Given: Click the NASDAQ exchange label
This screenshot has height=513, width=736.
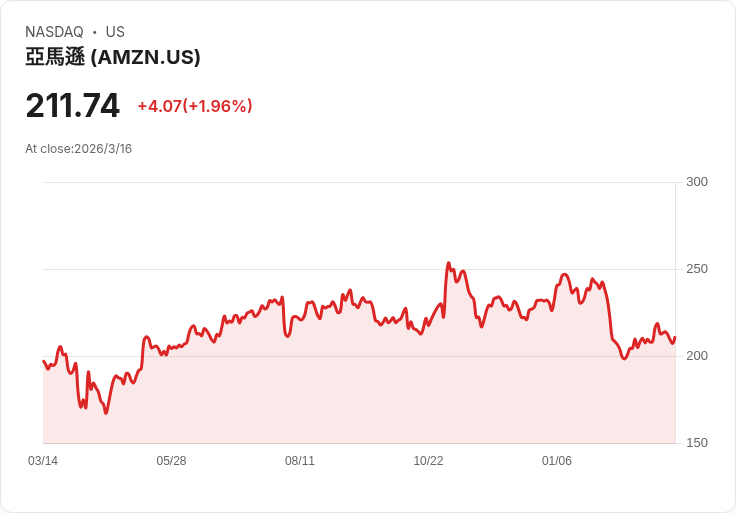Looking at the screenshot, I should (x=54, y=32).
